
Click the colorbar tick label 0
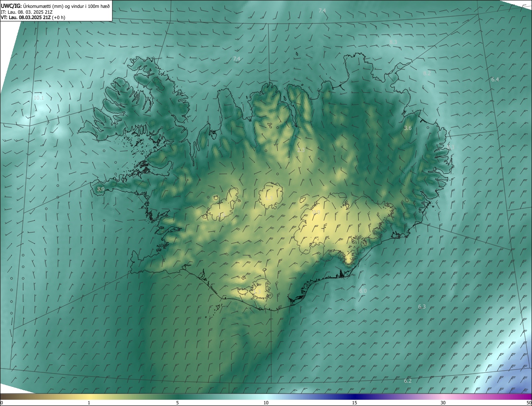(2, 403)
